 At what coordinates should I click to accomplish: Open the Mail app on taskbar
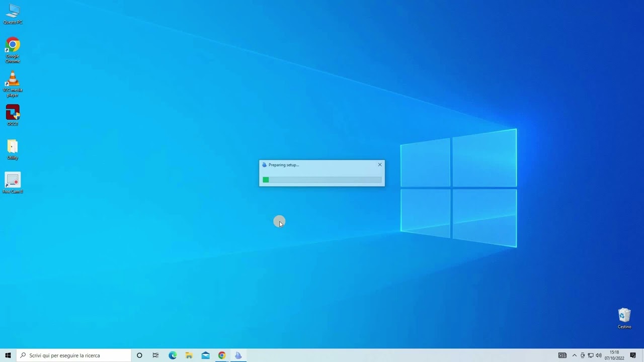205,355
